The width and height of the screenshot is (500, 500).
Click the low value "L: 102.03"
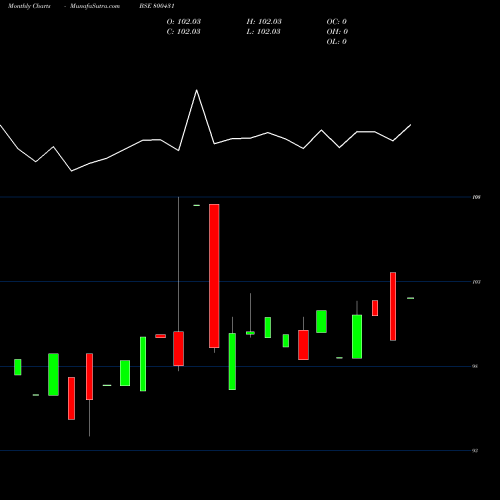264,32
